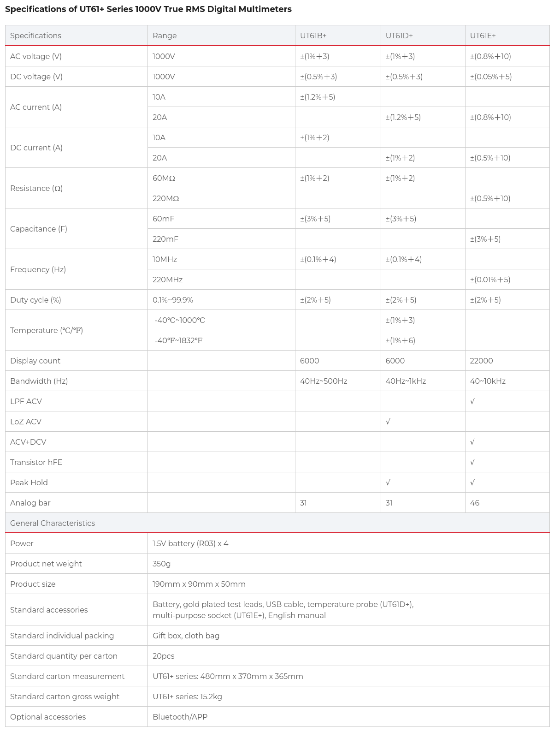Click the 220MHz frequency range cell

(x=168, y=280)
